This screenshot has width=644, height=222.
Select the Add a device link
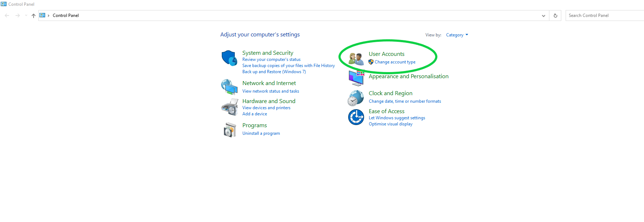tap(255, 114)
